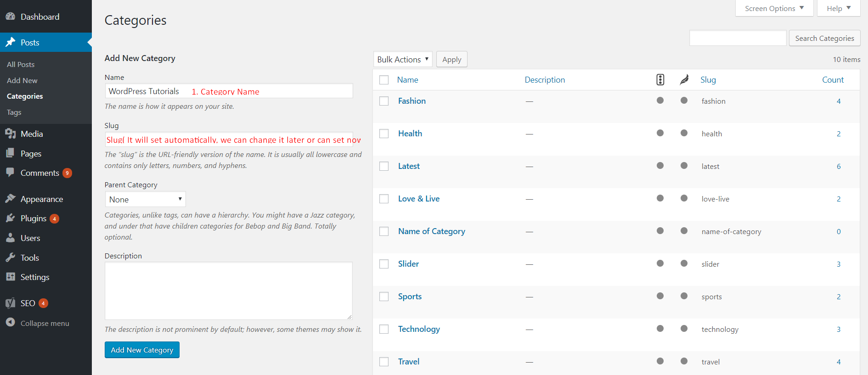This screenshot has height=375, width=868.
Task: Click the Posts pushpin icon
Action: pyautogui.click(x=10, y=42)
